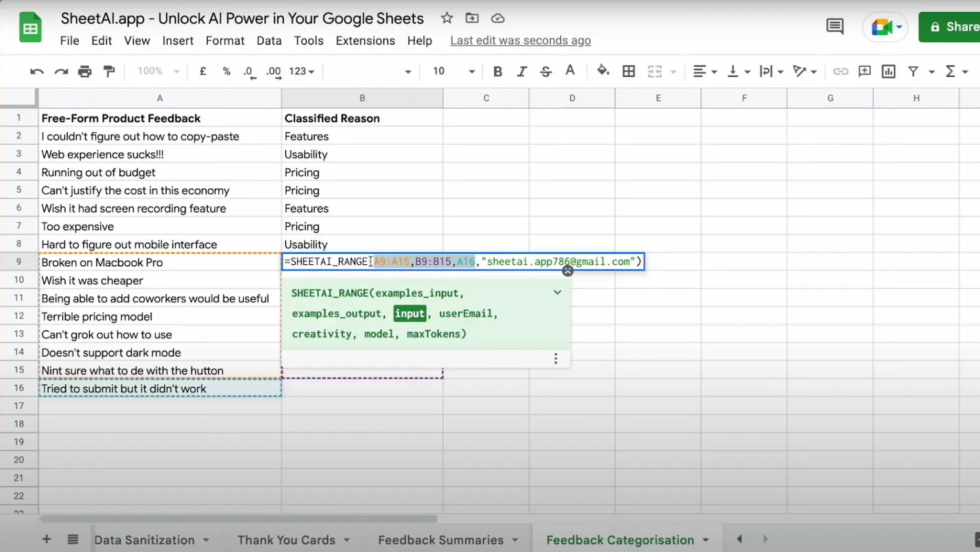Open formula help three-dot options
Screen dimensions: 980x552
click(x=556, y=359)
